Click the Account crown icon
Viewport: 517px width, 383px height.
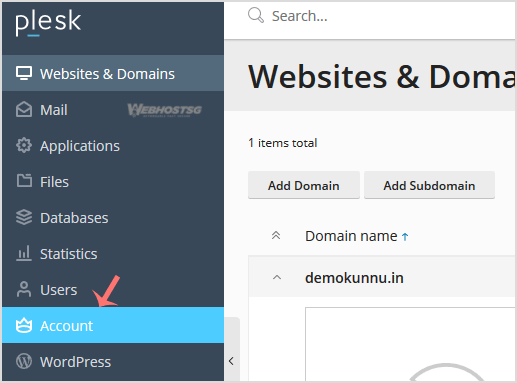pos(24,325)
